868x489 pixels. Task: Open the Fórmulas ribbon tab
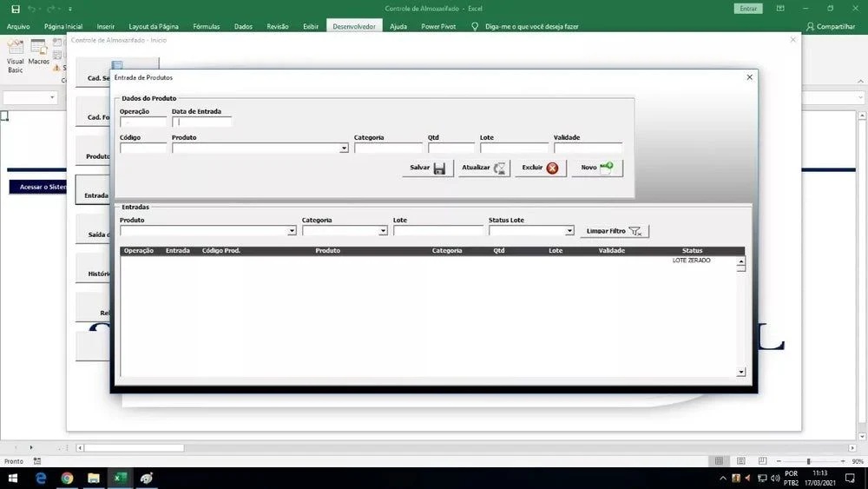tap(206, 27)
